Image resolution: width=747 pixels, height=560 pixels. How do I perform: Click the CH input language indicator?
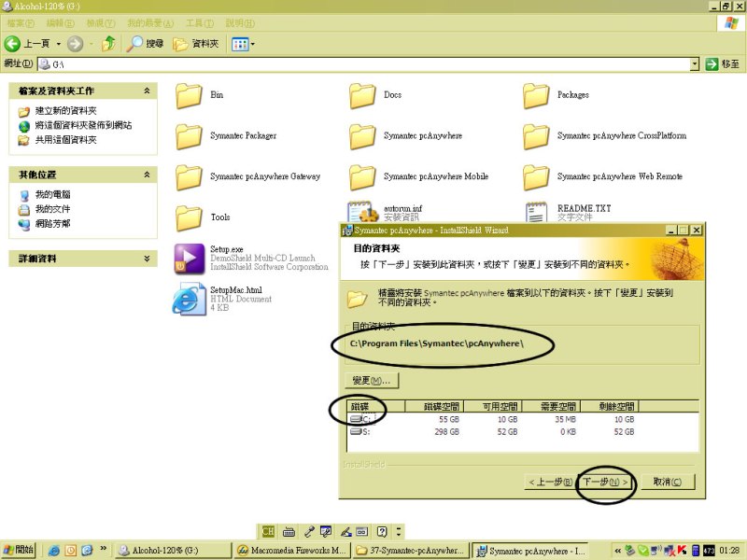[268, 531]
